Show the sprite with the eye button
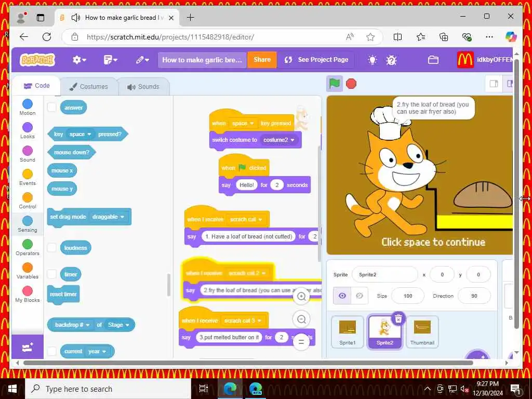This screenshot has height=399, width=532. pos(342,296)
